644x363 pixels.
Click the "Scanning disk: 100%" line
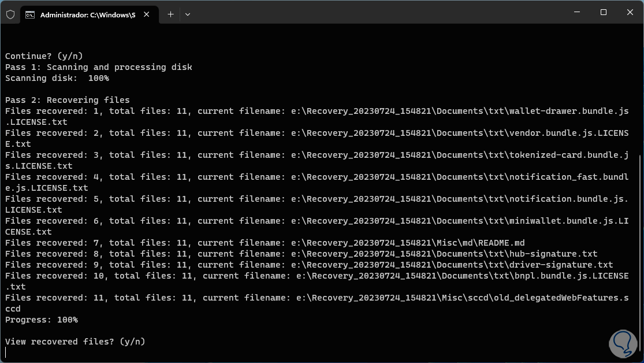[57, 78]
